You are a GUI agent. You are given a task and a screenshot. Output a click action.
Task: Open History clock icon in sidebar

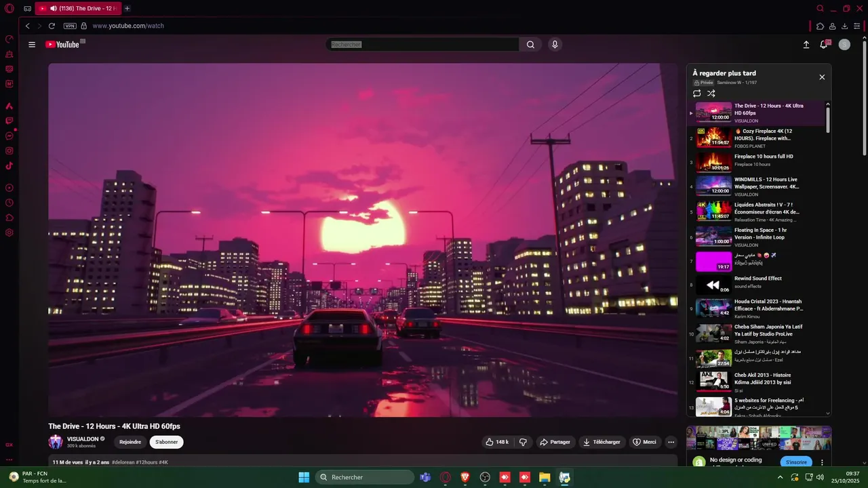click(x=9, y=203)
